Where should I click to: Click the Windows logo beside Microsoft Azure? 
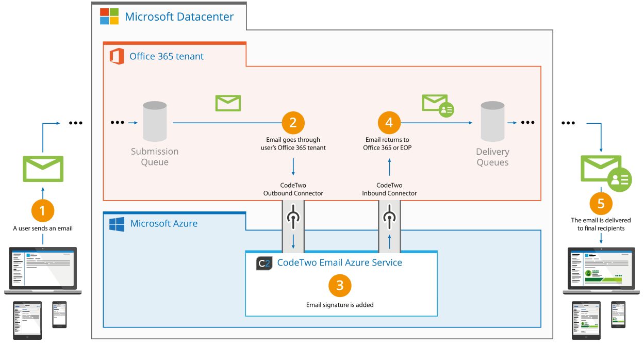tap(117, 224)
